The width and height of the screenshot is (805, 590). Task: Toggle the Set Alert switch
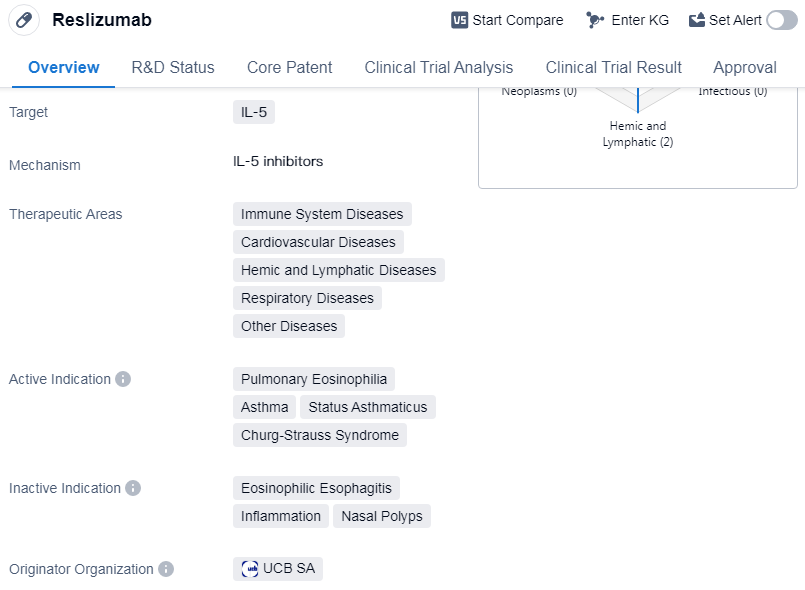[782, 20]
